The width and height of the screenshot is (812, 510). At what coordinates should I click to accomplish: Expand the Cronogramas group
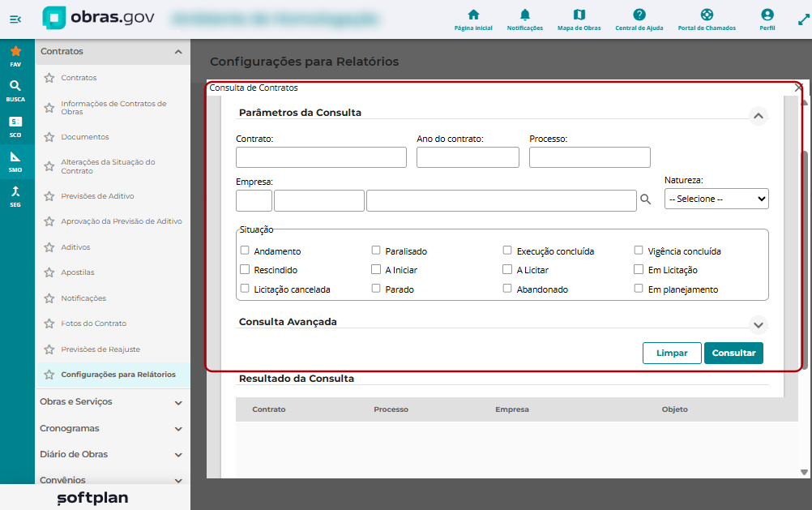click(x=178, y=429)
